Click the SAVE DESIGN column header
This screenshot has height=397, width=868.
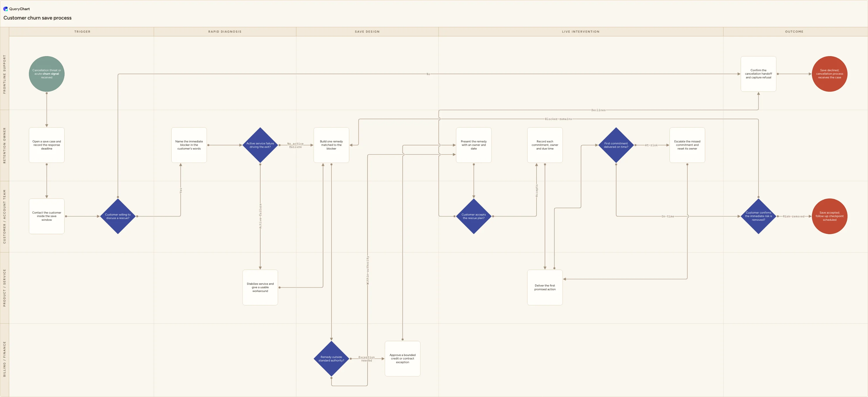point(367,32)
